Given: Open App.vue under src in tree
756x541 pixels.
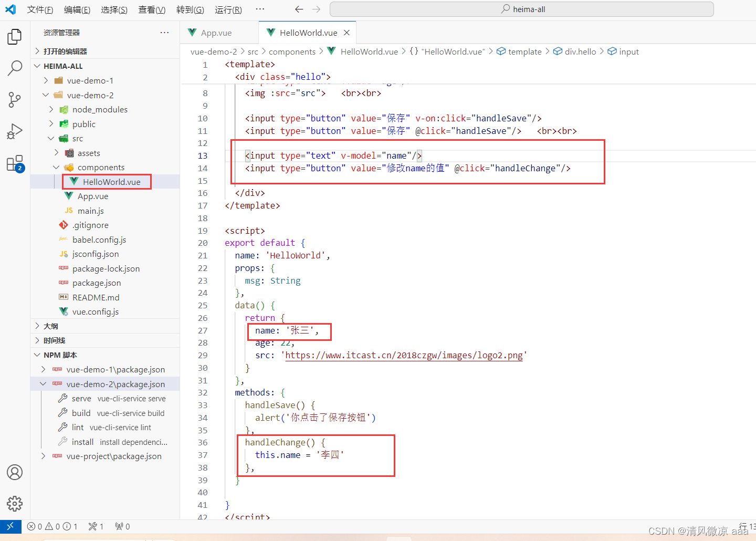Looking at the screenshot, I should (x=105, y=196).
